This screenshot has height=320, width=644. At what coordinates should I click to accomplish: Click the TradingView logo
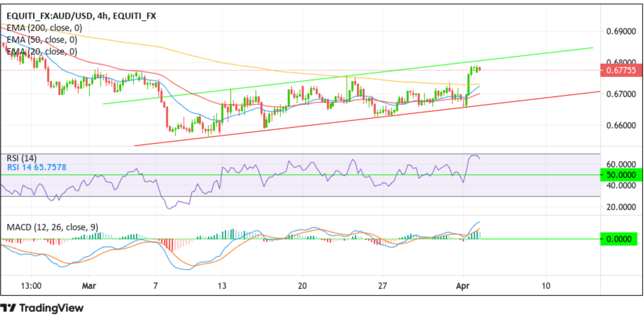point(42,308)
